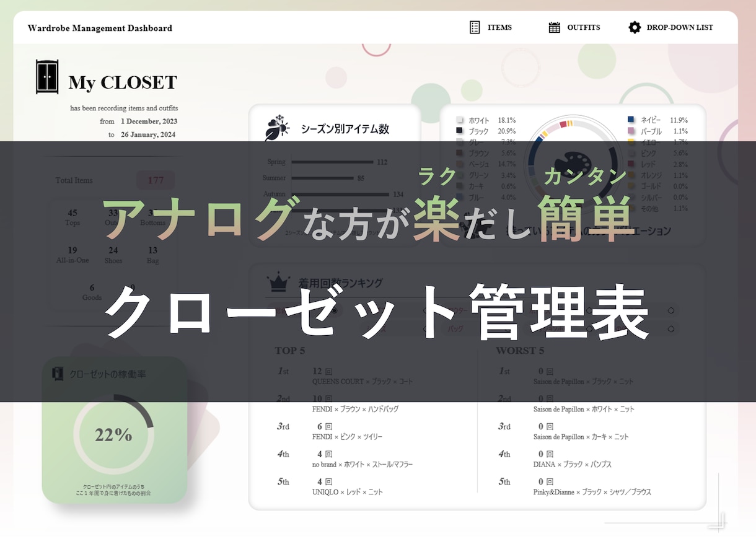The image size is (756, 544).
Task: Open the ITEMS list icon
Action: pyautogui.click(x=475, y=27)
